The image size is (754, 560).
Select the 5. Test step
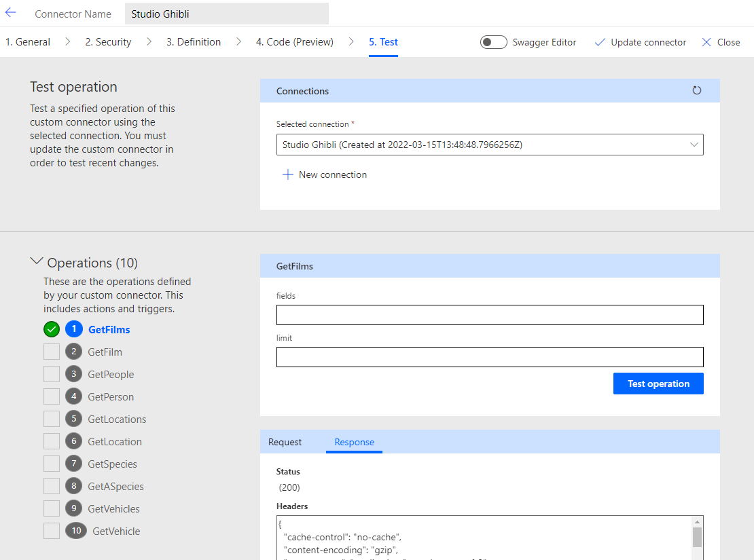[383, 42]
